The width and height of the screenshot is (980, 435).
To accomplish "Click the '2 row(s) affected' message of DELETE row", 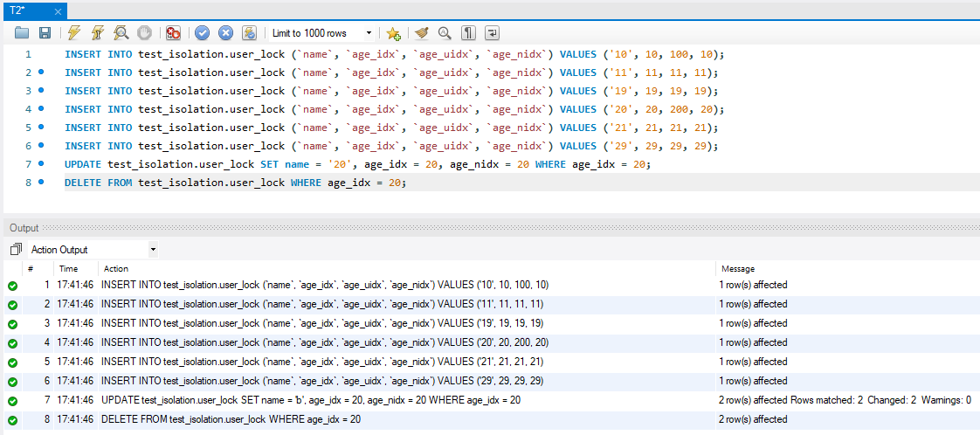I will [x=753, y=419].
